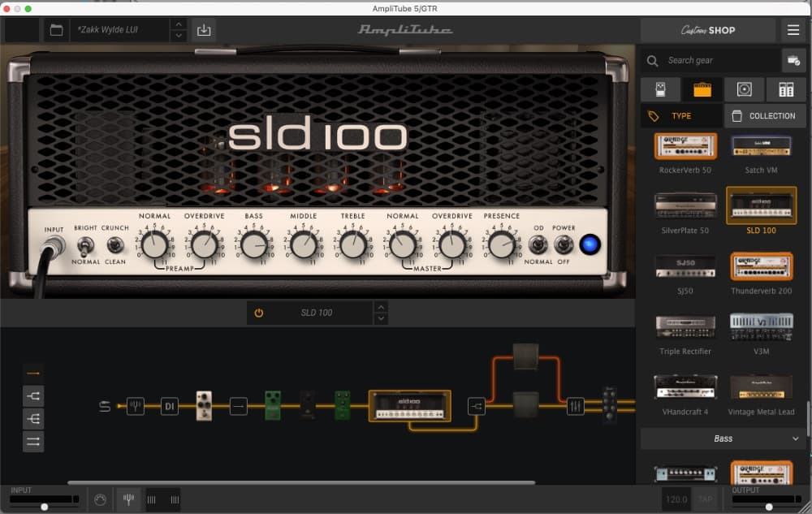Image resolution: width=812 pixels, height=514 pixels.
Task: Click the Middle knob on amp
Action: coord(304,244)
